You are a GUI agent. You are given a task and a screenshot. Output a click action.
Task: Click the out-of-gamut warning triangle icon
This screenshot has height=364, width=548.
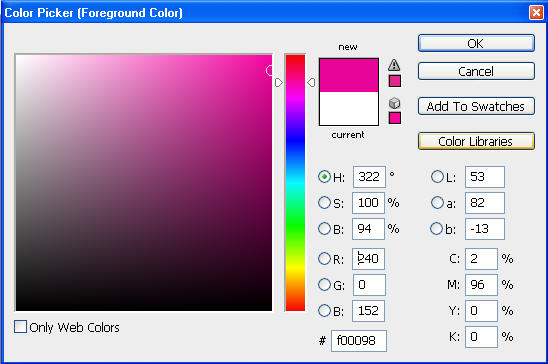(394, 65)
